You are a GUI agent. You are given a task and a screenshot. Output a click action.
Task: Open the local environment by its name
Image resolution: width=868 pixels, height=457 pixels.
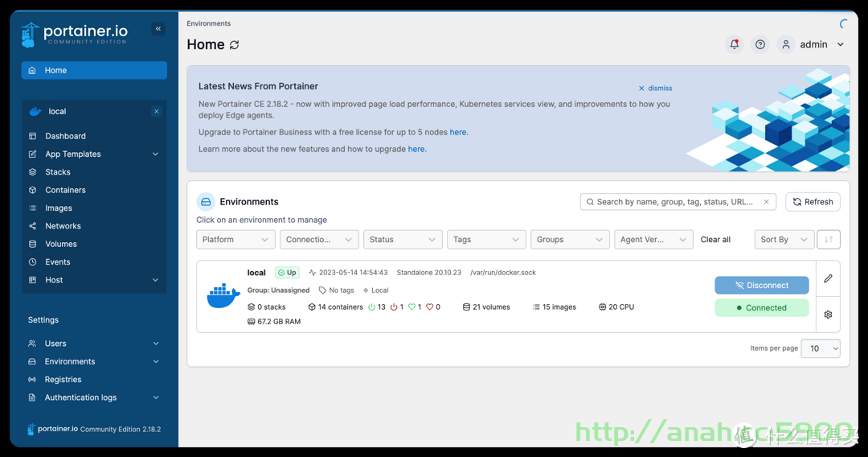[256, 273]
